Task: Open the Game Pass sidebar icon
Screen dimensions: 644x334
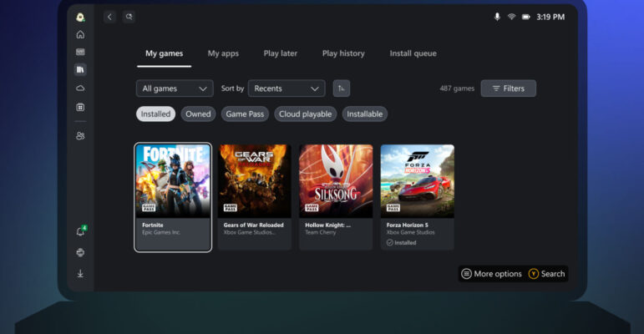Action: coord(80,52)
